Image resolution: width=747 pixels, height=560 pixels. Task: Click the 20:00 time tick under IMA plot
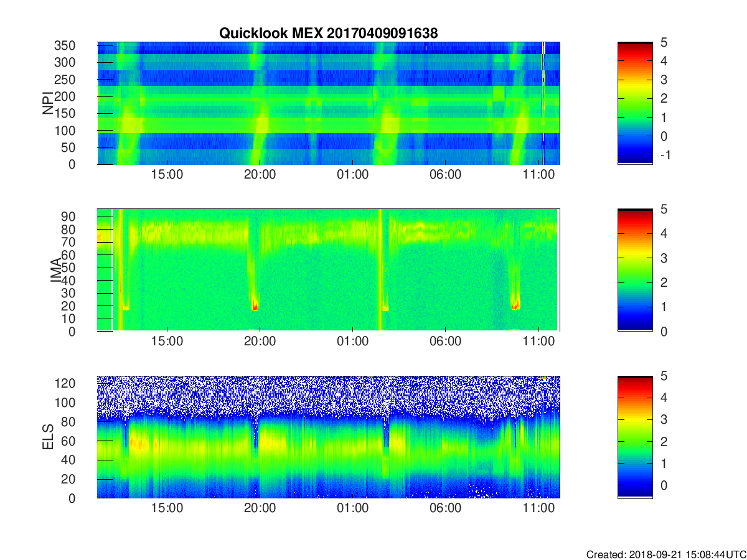click(260, 342)
